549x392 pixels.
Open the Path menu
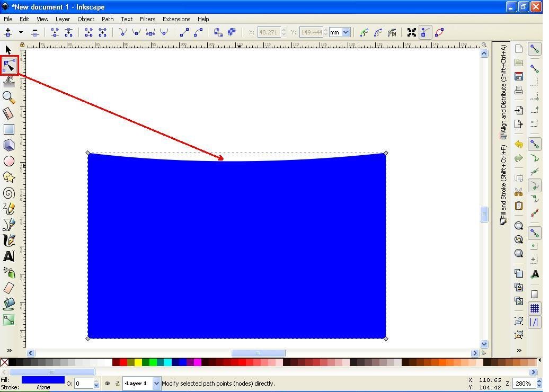pos(108,19)
